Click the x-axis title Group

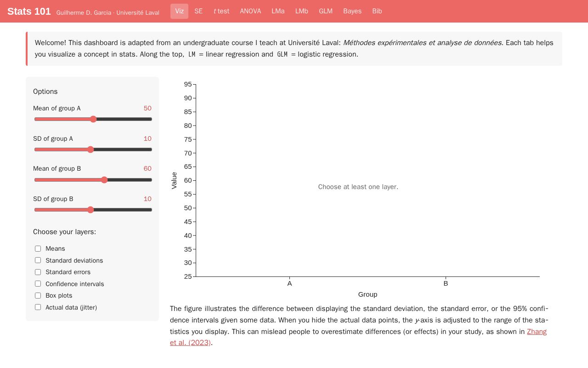[x=367, y=294]
